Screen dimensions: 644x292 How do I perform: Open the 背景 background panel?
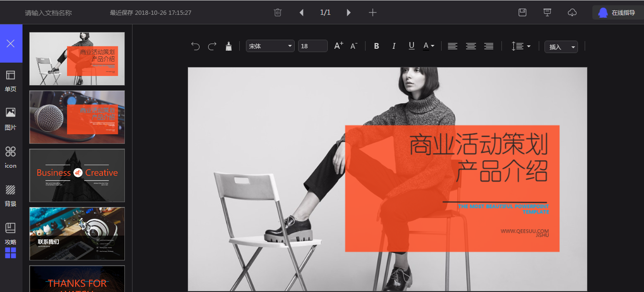click(11, 196)
